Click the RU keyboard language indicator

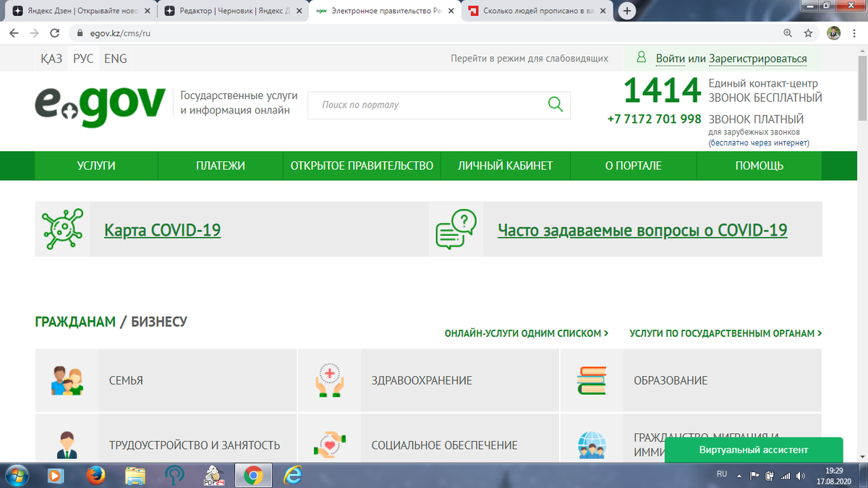(721, 474)
